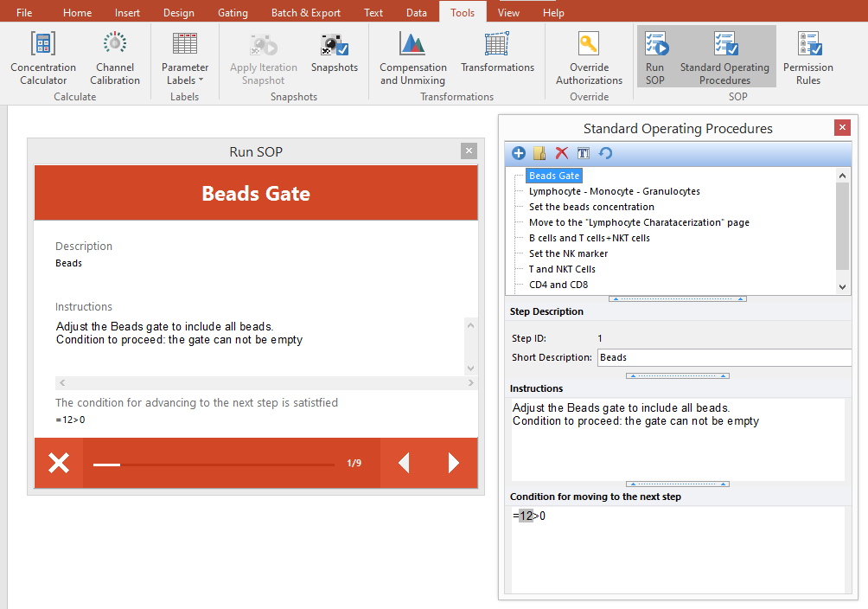Click the Instructions text box in the SOP panel
This screenshot has width=868, height=609.
[678, 439]
